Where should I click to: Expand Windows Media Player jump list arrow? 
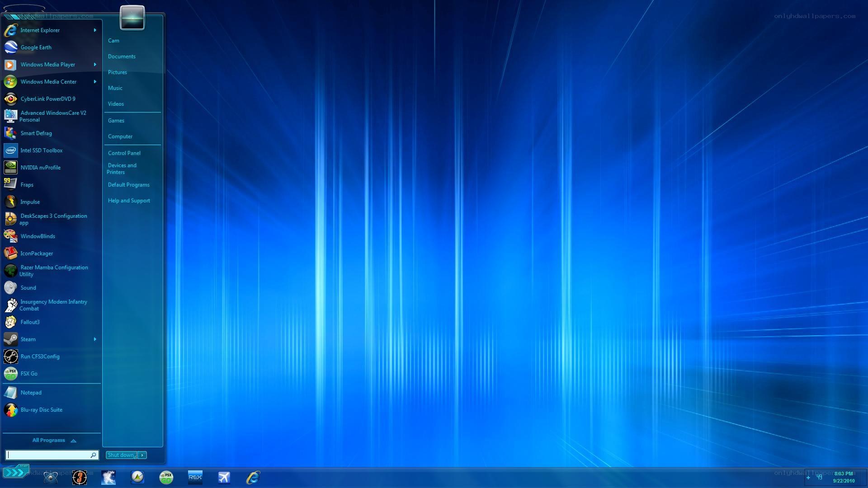tap(95, 65)
